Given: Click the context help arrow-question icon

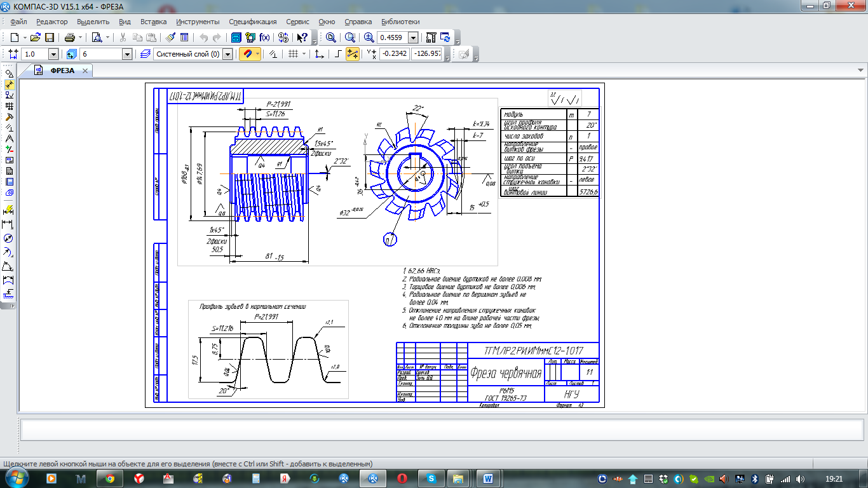Looking at the screenshot, I should click(x=302, y=37).
